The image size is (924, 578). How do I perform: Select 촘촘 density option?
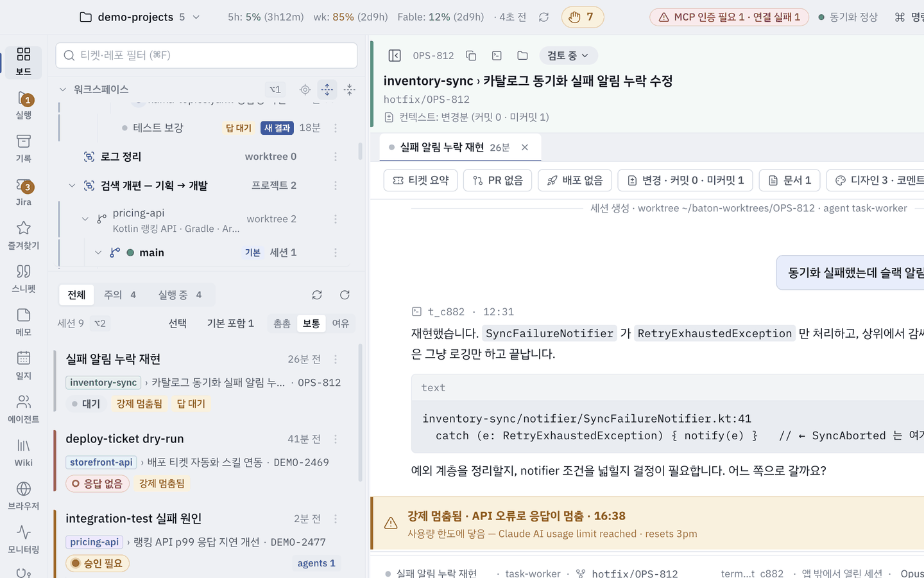[x=282, y=324]
